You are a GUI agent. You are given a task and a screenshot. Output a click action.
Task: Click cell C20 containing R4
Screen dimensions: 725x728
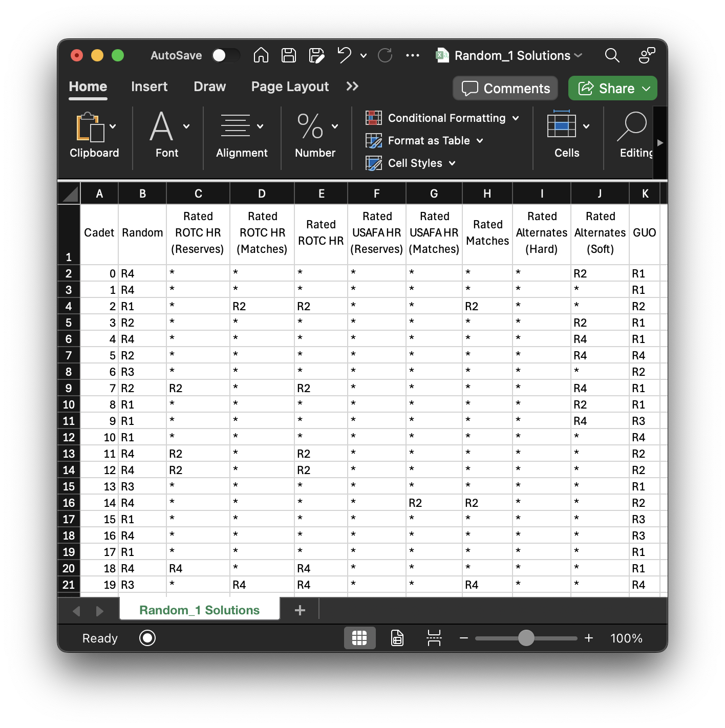pos(198,568)
